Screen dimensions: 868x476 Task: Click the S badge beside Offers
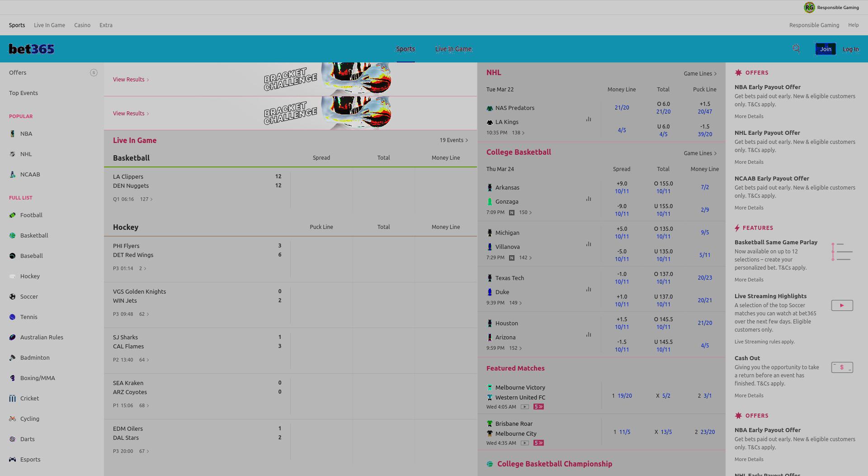pyautogui.click(x=94, y=72)
